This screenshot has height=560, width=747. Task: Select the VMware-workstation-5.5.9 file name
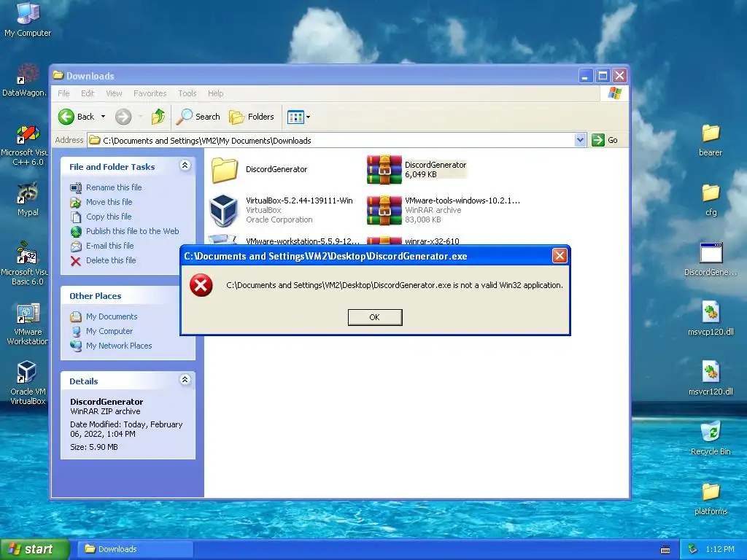pos(303,241)
